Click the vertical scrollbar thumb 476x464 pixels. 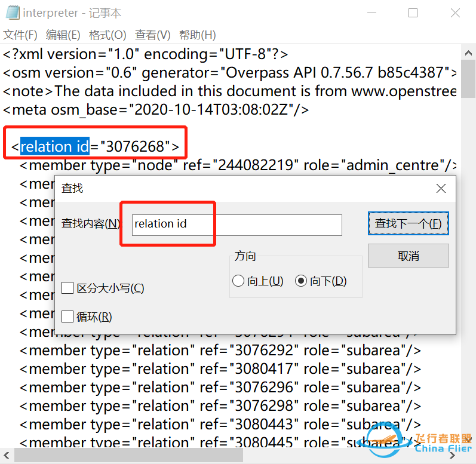point(468,79)
